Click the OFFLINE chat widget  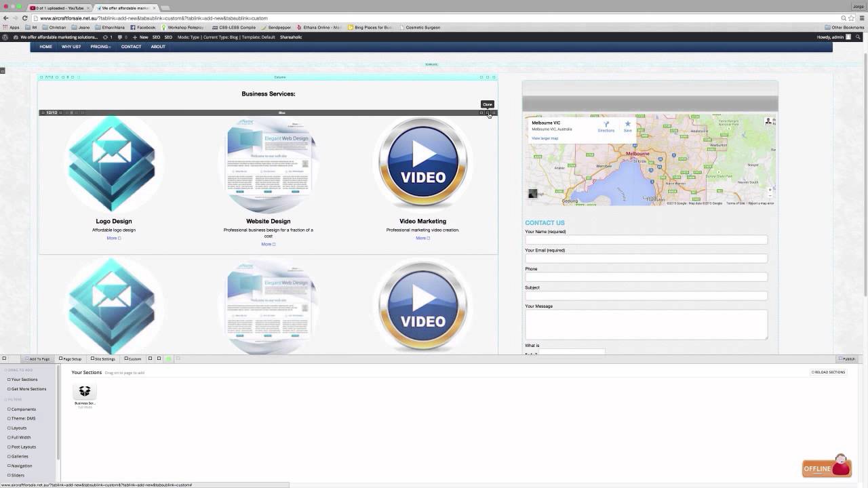coord(827,466)
